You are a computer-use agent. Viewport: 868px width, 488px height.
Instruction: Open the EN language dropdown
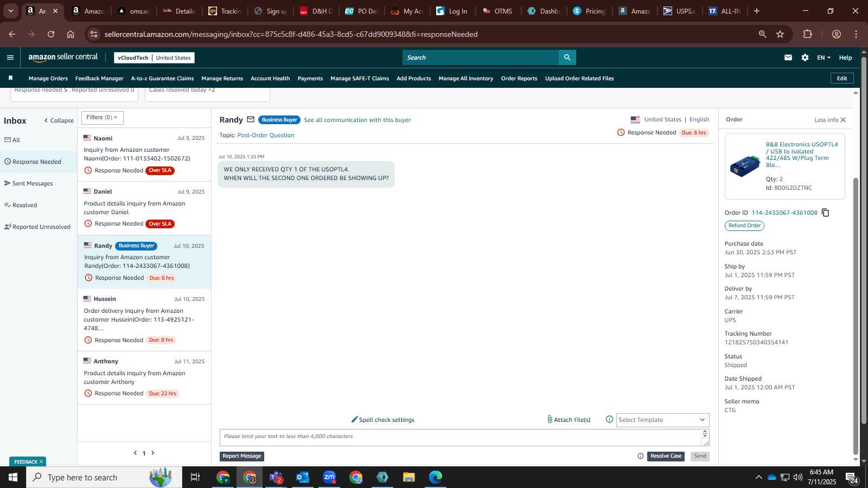[x=824, y=57]
